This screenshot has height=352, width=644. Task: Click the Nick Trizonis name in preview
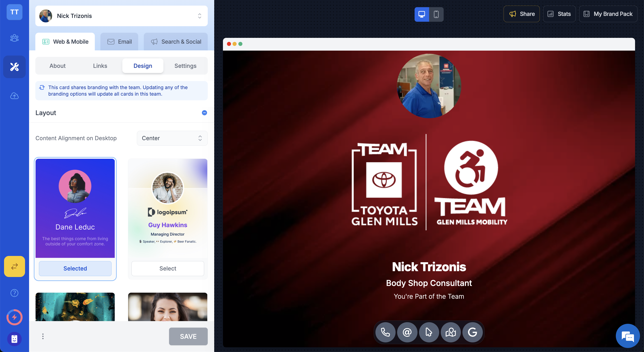pyautogui.click(x=429, y=267)
